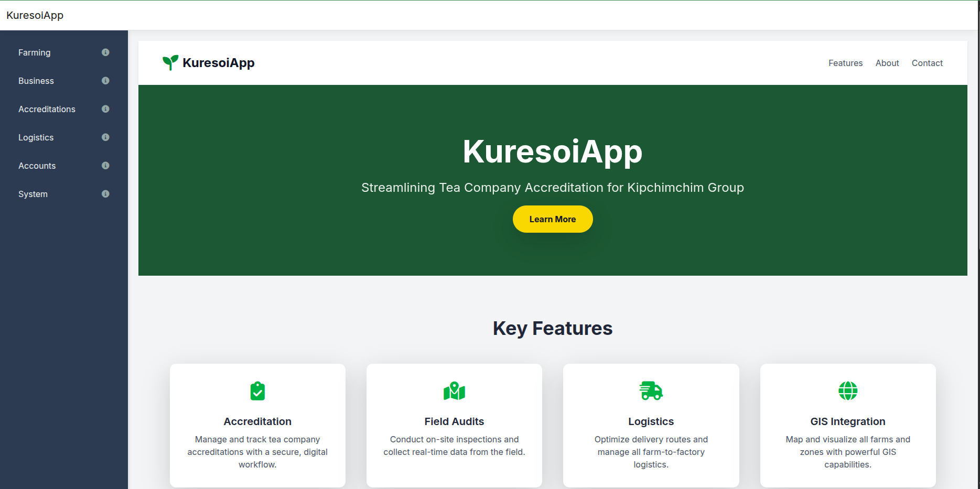Click the GIS Integration globe icon
This screenshot has height=489, width=980.
point(848,390)
